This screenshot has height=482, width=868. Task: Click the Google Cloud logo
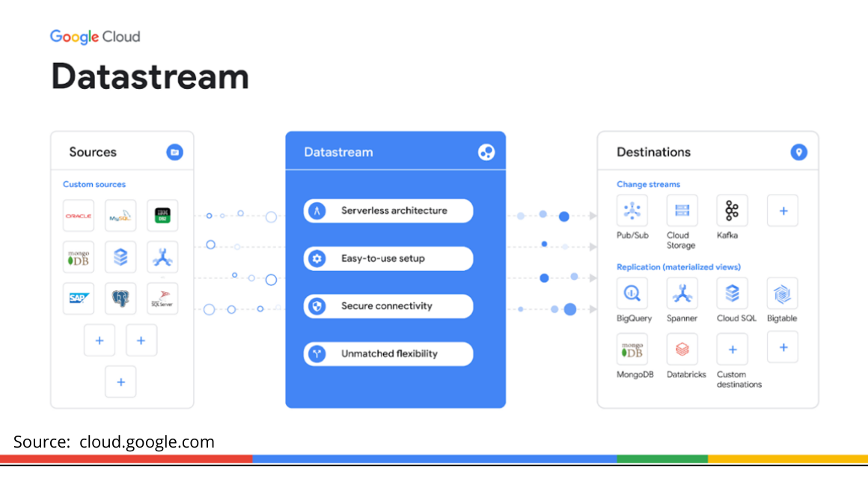coord(95,37)
